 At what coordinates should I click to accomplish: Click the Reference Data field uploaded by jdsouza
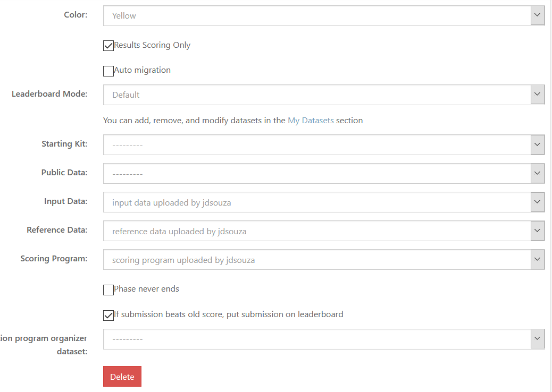(319, 231)
